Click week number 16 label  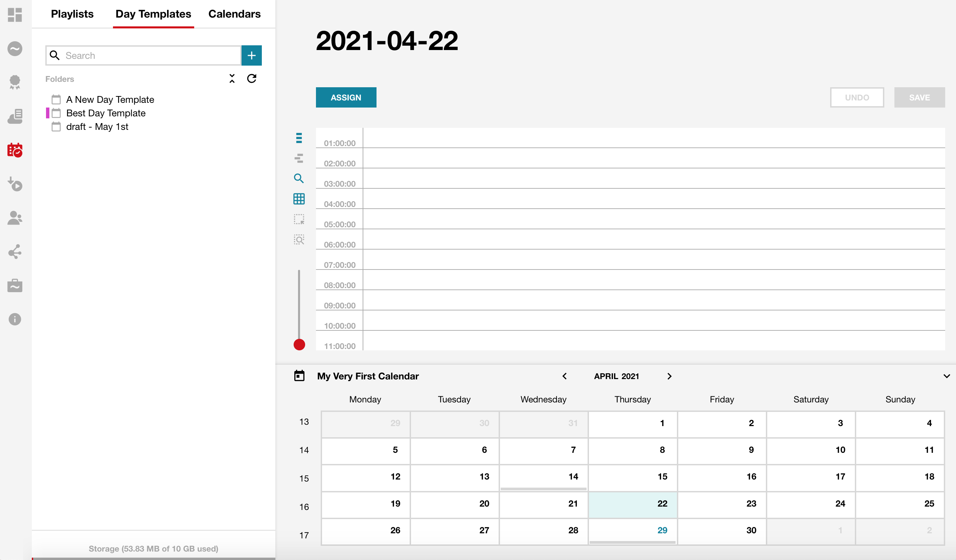(x=304, y=507)
